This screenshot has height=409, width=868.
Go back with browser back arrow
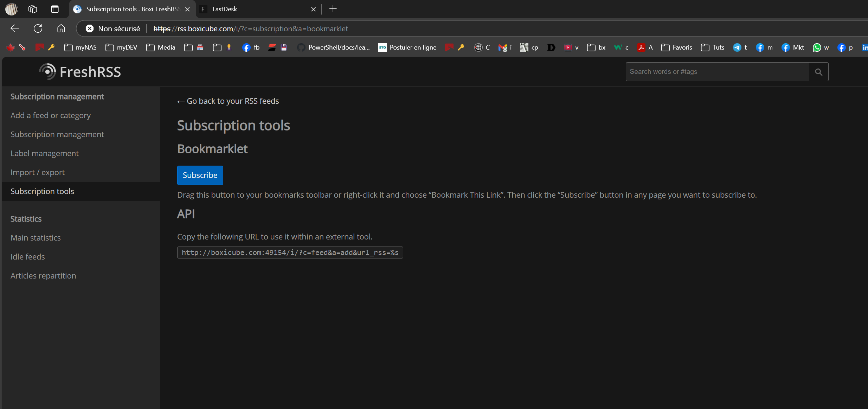tap(15, 28)
